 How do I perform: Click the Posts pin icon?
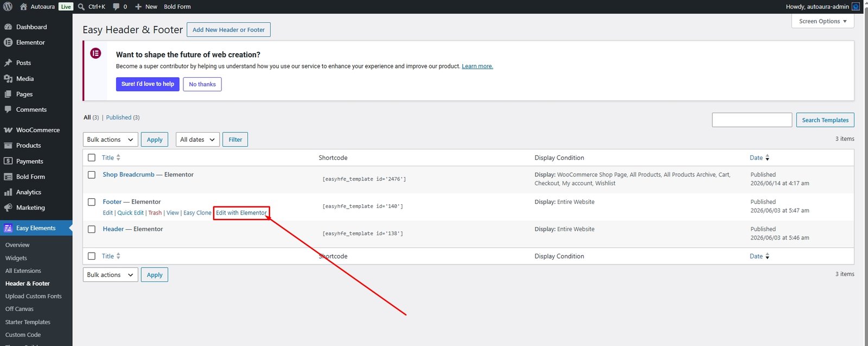click(x=8, y=63)
